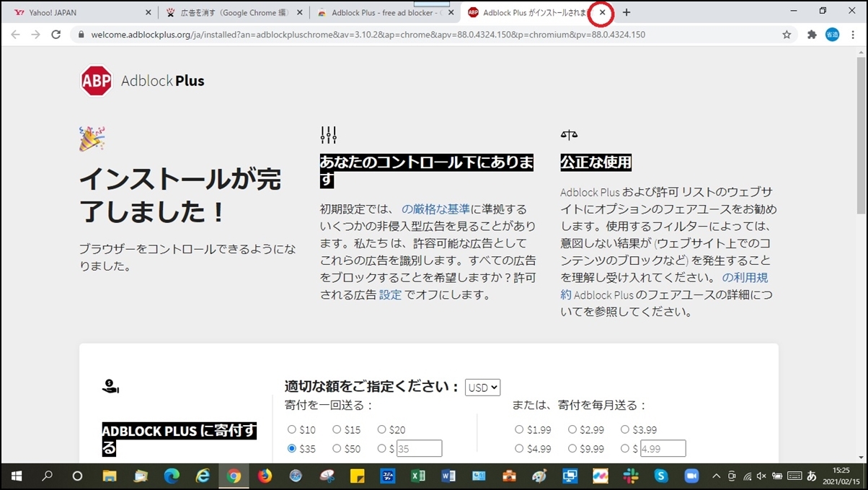Close the Yahoo! JAPAN tab
This screenshot has width=868, height=490.
pos(149,12)
